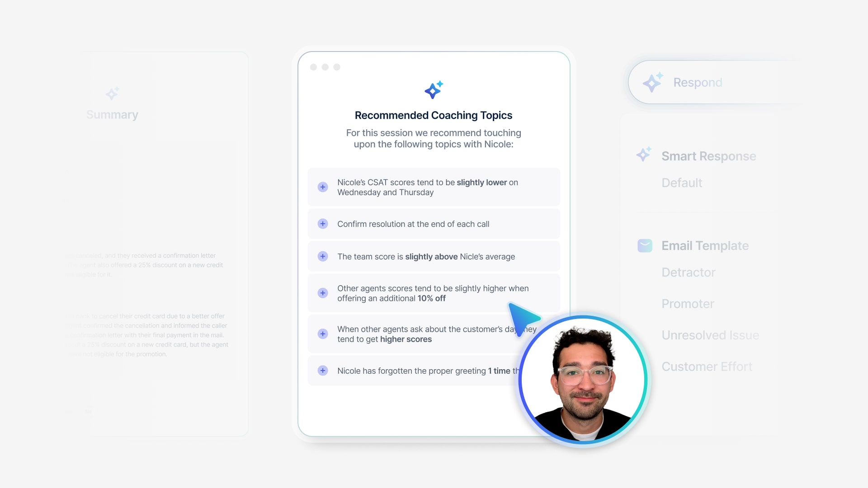Click sparkle icon above Recommended Coaching Topics
The height and width of the screenshot is (488, 868).
(x=434, y=90)
